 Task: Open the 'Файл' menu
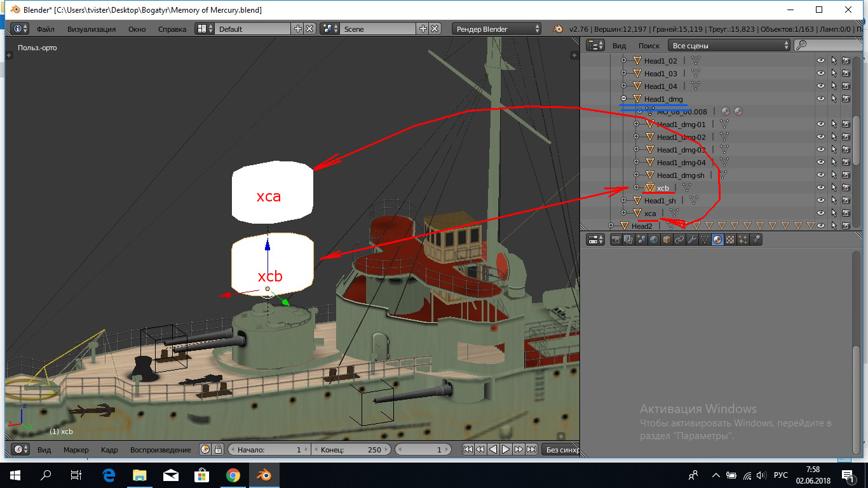(45, 29)
